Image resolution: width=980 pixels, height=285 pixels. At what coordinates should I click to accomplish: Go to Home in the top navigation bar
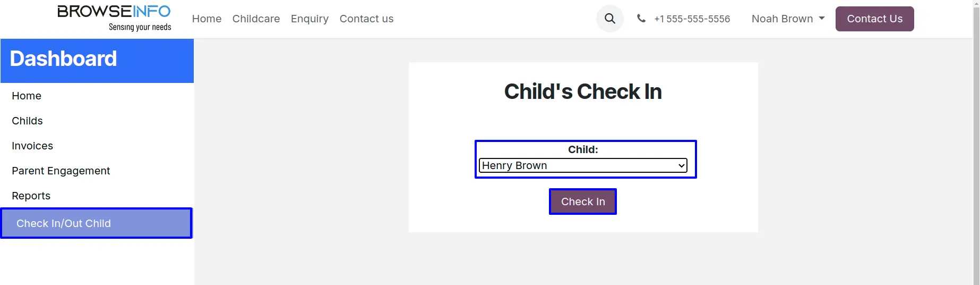(x=207, y=19)
